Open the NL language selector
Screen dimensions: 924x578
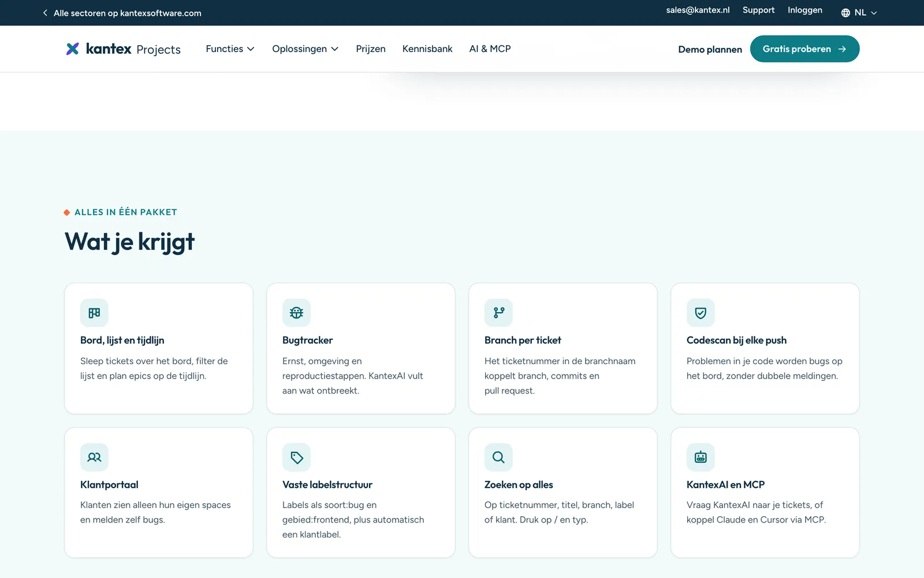pyautogui.click(x=859, y=13)
